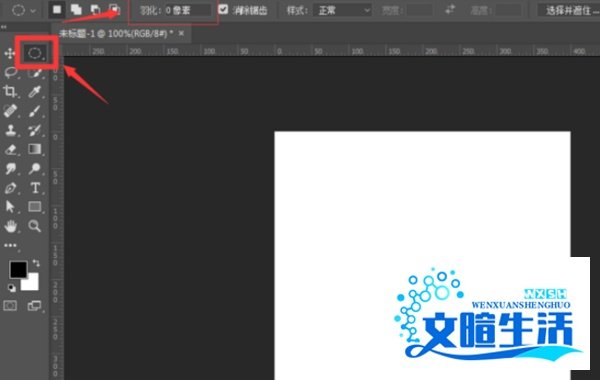Switch to the 未标题-1 document tab
This screenshot has height=380, width=600.
click(116, 34)
